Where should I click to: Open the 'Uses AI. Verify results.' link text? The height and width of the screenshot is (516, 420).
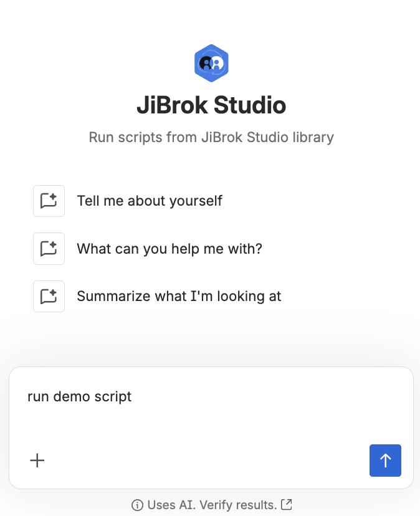[212, 505]
